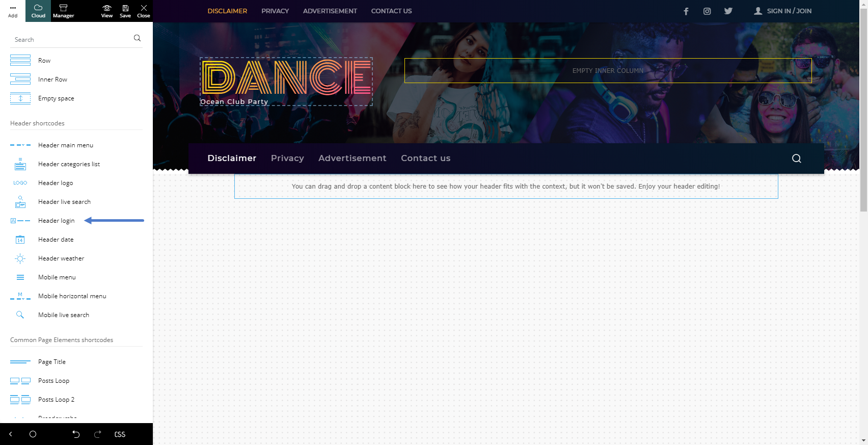Viewport: 868px width, 445px height.
Task: Select the Inner Row element
Action: pyautogui.click(x=76, y=80)
